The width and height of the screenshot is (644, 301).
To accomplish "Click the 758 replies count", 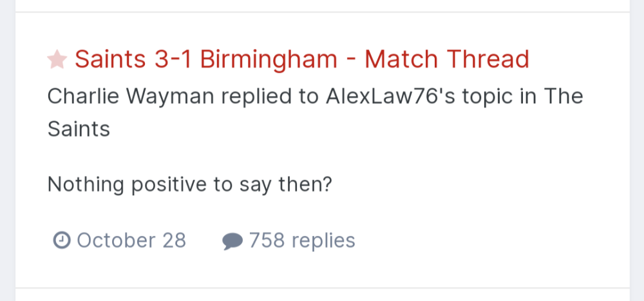I will click(x=302, y=240).
